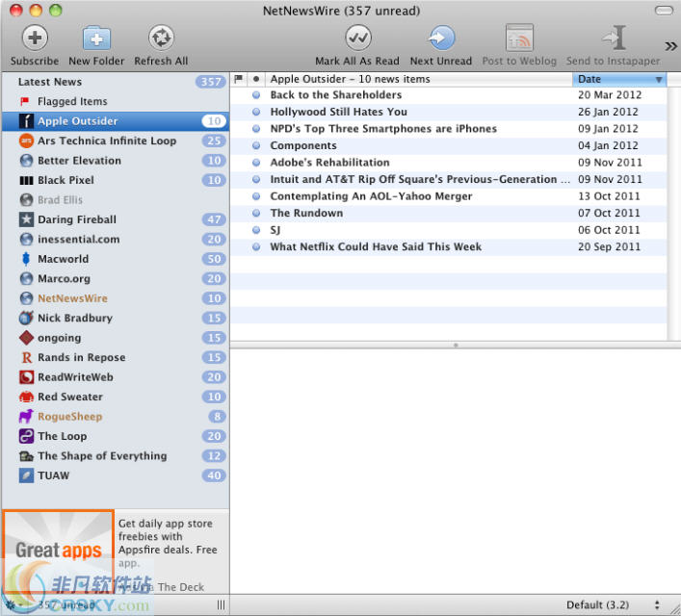Click the Apple Outsider title column header
Image resolution: width=681 pixels, height=616 pixels.
tap(419, 79)
